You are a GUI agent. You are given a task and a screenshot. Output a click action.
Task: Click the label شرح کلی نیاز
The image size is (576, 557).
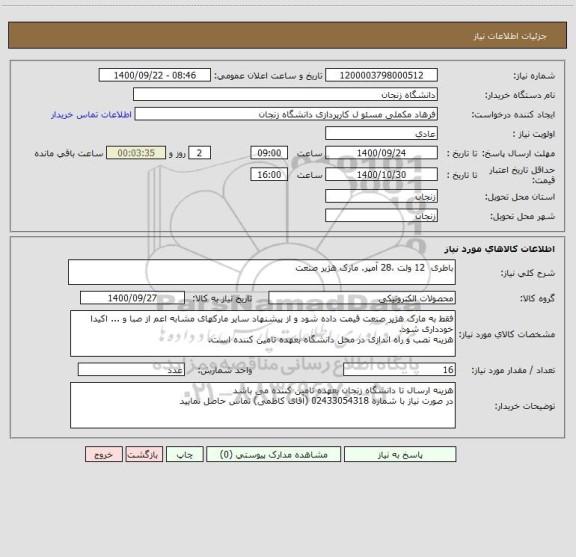point(528,273)
